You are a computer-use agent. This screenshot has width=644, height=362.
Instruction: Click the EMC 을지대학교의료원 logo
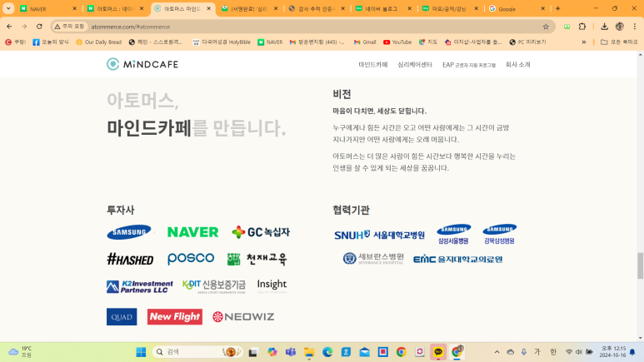point(457,259)
